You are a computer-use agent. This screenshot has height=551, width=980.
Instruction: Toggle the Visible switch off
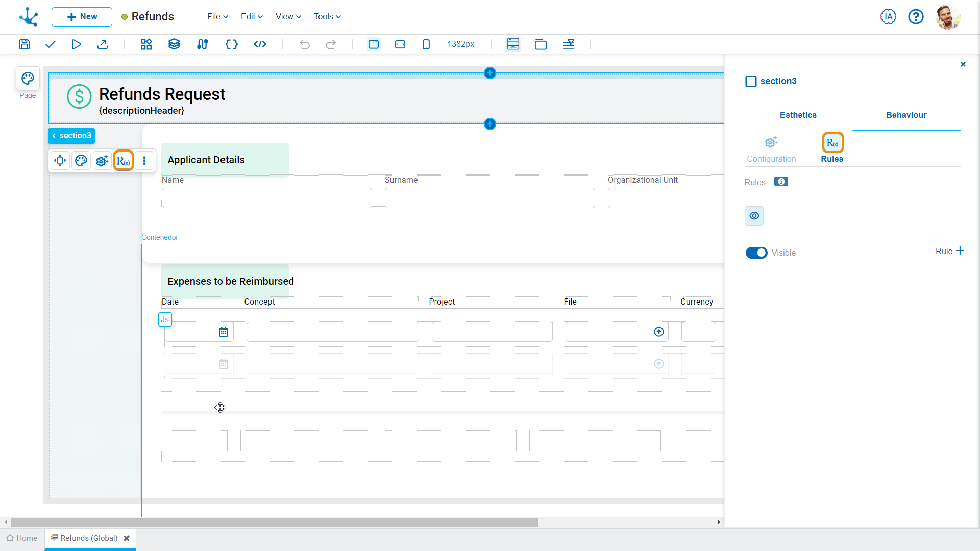pyautogui.click(x=756, y=253)
